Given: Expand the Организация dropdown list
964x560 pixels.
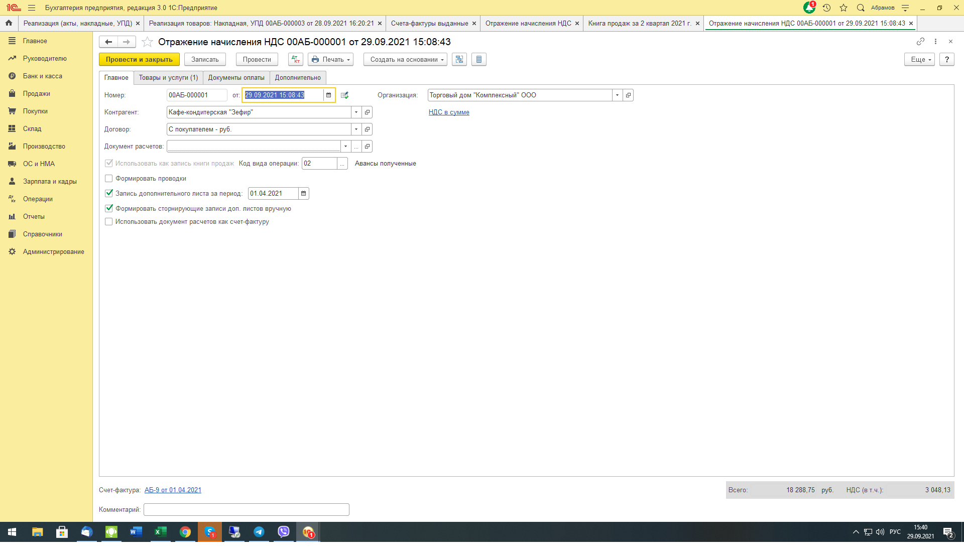Looking at the screenshot, I should (617, 95).
